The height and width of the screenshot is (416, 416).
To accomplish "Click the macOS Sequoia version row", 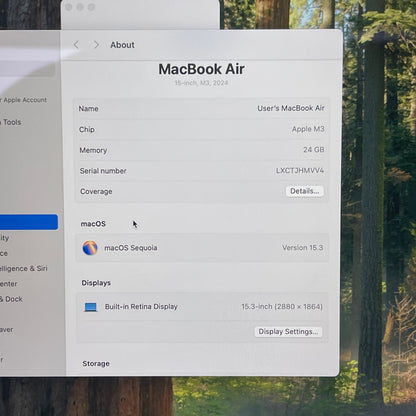I will (202, 248).
